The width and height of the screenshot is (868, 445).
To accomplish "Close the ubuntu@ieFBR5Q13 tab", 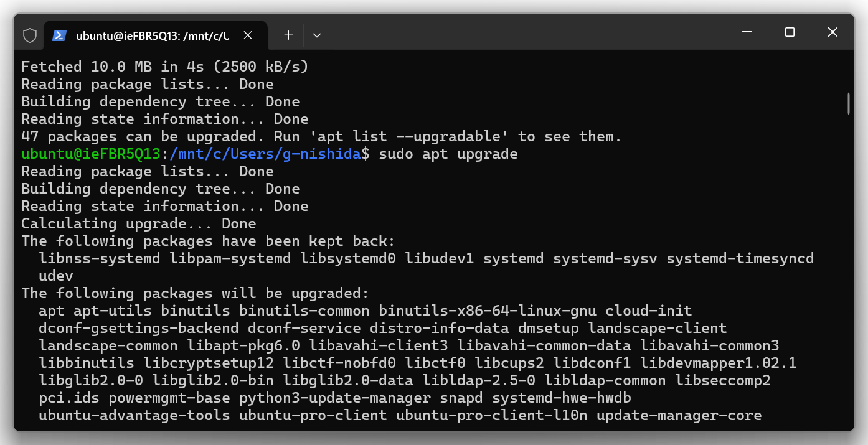I will [248, 35].
